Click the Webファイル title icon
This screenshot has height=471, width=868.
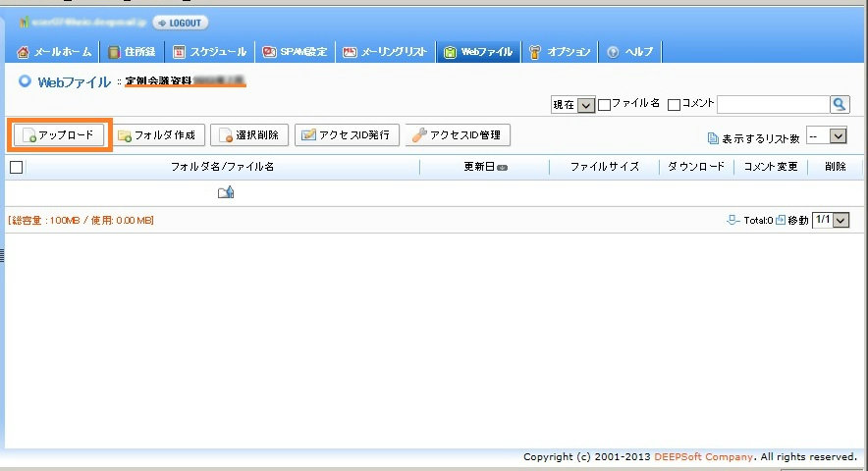click(x=25, y=82)
